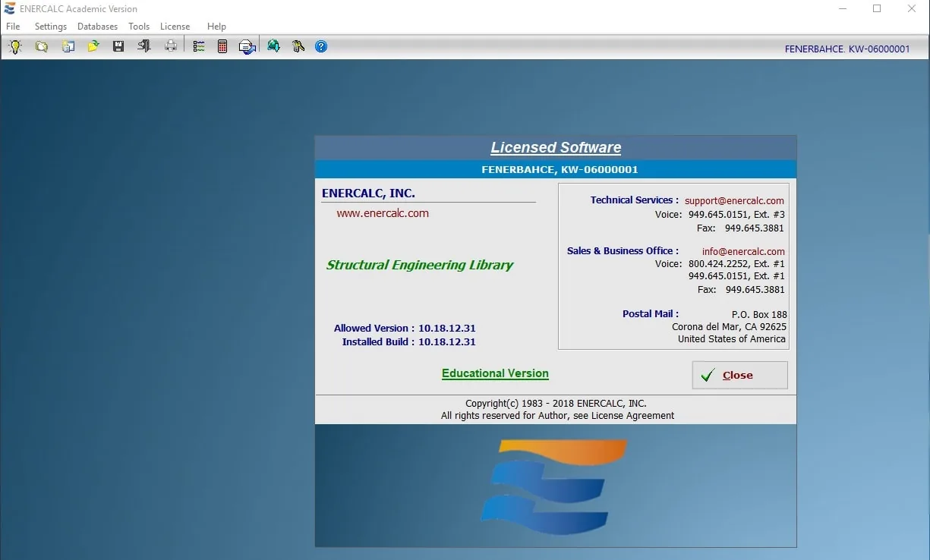Click the Close button in dialog
The height and width of the screenshot is (560, 930).
click(739, 375)
